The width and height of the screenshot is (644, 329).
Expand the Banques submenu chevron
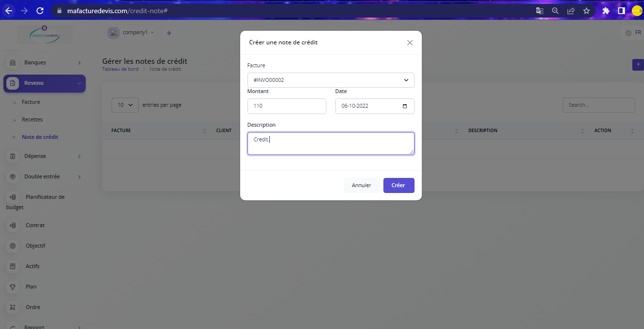[79, 63]
